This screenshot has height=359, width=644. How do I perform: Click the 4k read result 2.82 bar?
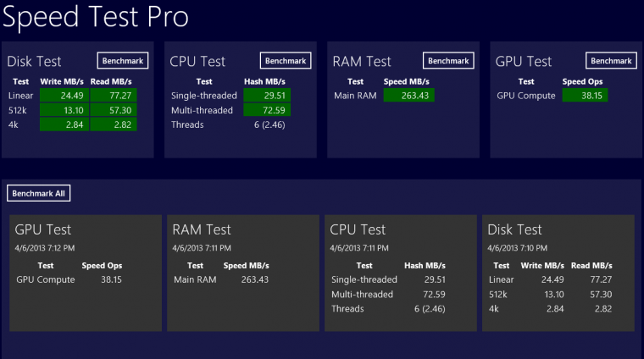point(113,124)
